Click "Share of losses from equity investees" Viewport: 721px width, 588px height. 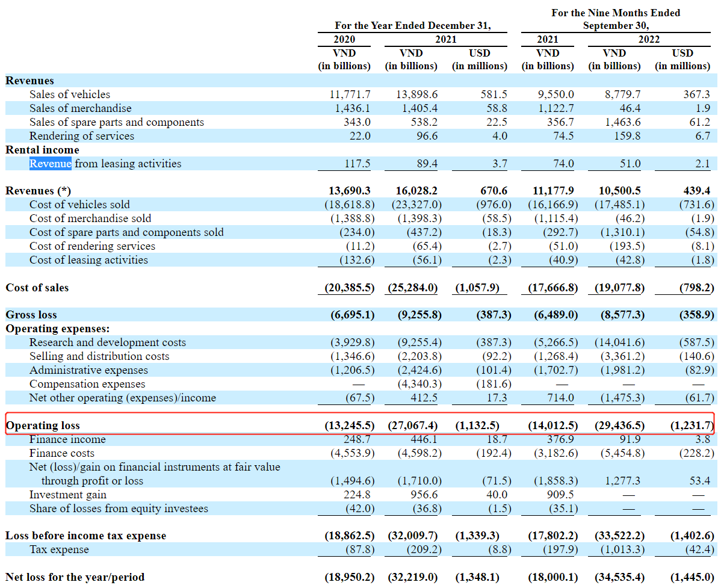coord(119,509)
